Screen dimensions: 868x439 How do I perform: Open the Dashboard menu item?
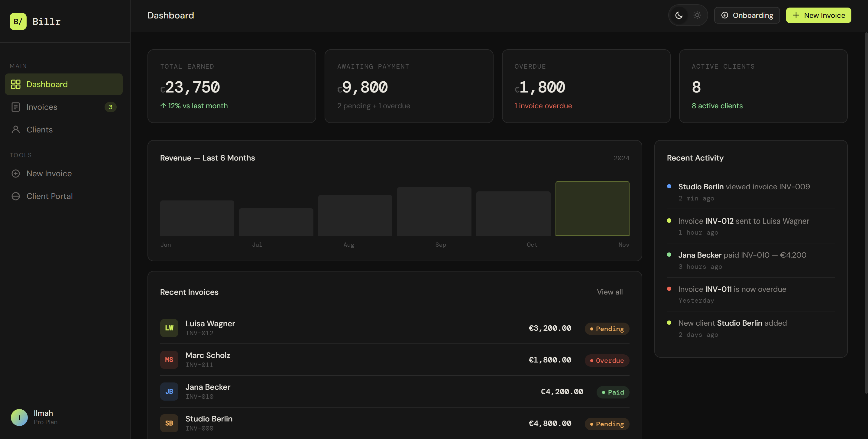(64, 84)
